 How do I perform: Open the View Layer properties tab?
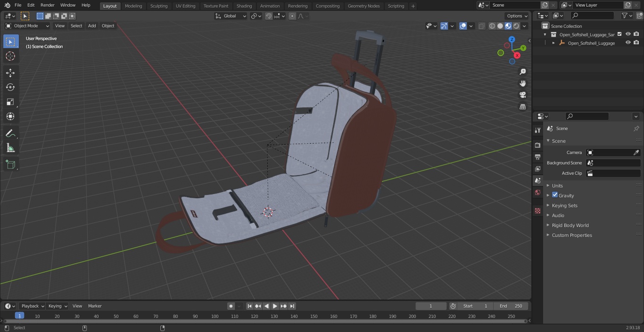coord(537,169)
